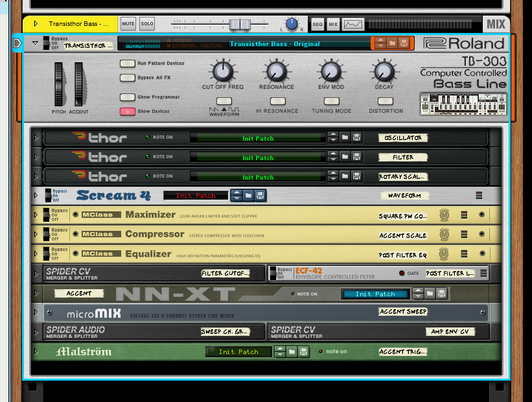This screenshot has height=402, width=532.
Task: Browse Malström patch folder icon
Action: [x=292, y=351]
